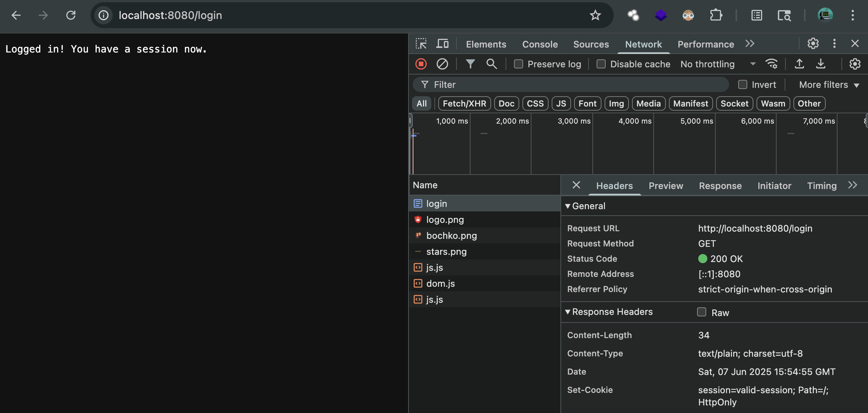The width and height of the screenshot is (868, 413).
Task: Bookmark this page with the star icon
Action: (595, 15)
